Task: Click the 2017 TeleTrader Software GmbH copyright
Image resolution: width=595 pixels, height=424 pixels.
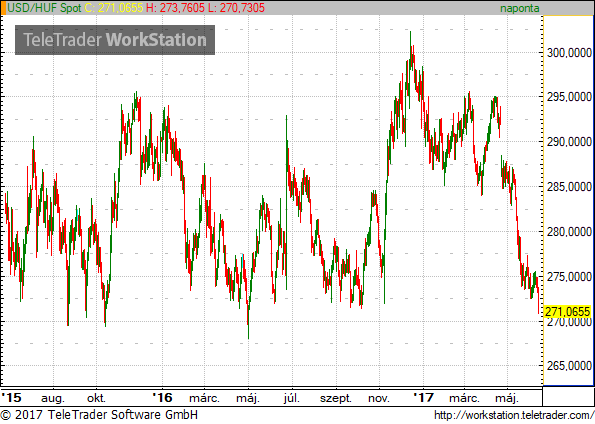Action: pos(99,415)
